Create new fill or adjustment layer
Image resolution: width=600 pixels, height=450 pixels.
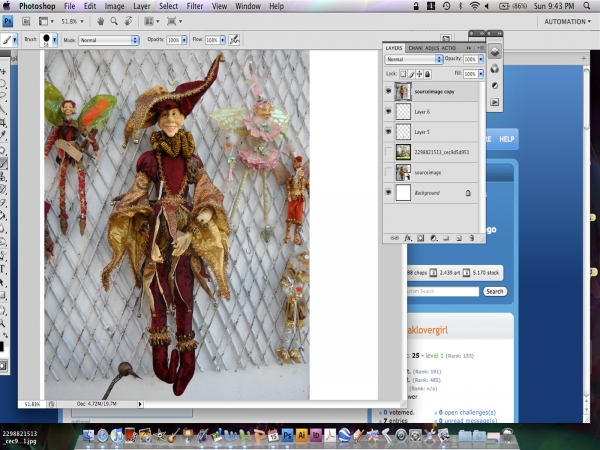coord(434,238)
